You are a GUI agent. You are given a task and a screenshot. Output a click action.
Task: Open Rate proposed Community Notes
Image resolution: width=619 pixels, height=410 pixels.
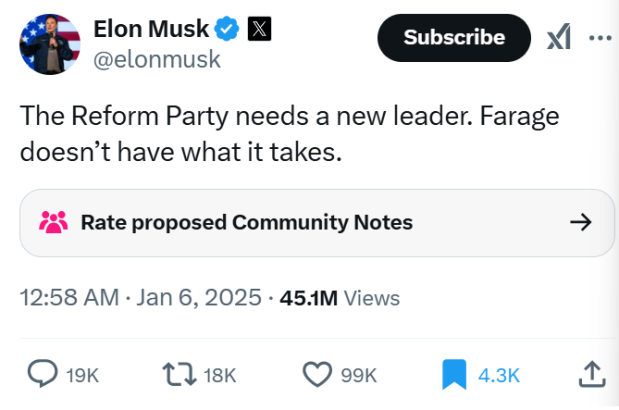click(246, 222)
